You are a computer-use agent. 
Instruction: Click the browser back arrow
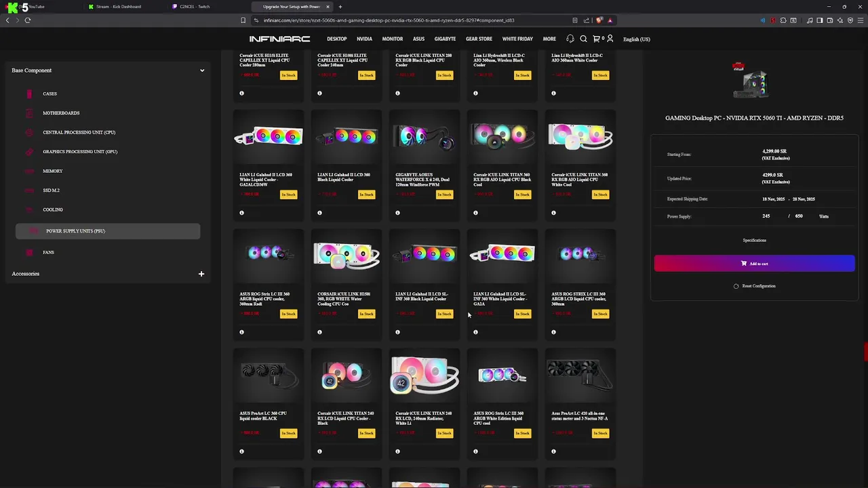pos(7,20)
